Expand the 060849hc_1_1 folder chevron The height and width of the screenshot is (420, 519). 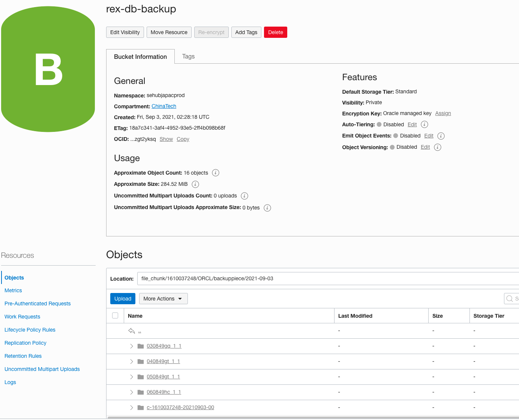[x=131, y=392]
